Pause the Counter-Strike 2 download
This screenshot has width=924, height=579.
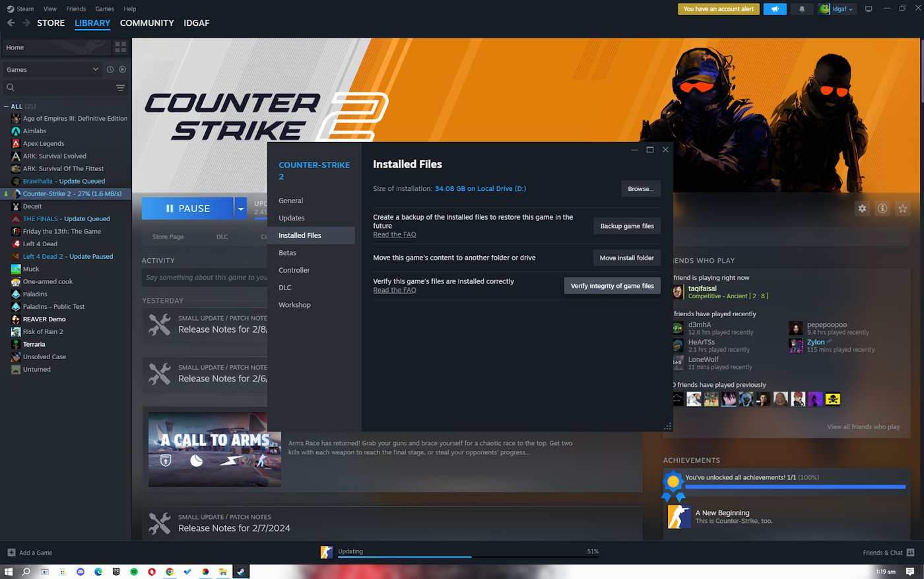(187, 209)
